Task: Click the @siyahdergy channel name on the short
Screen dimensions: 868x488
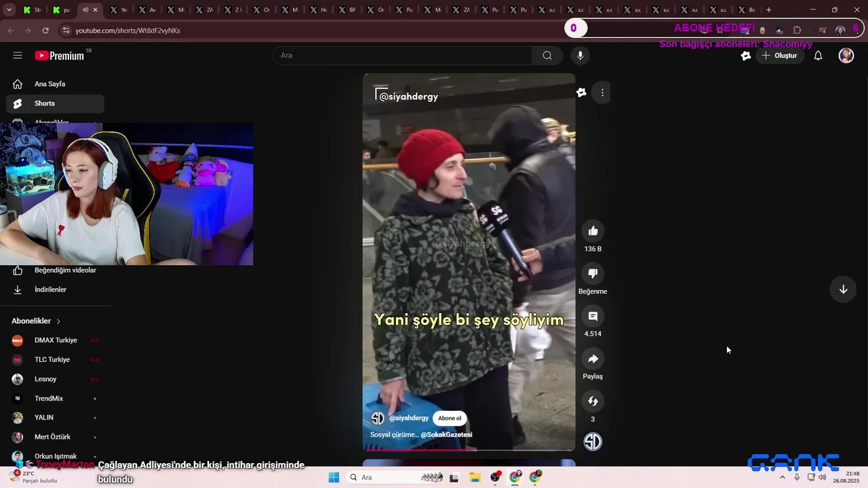Action: pos(409,418)
